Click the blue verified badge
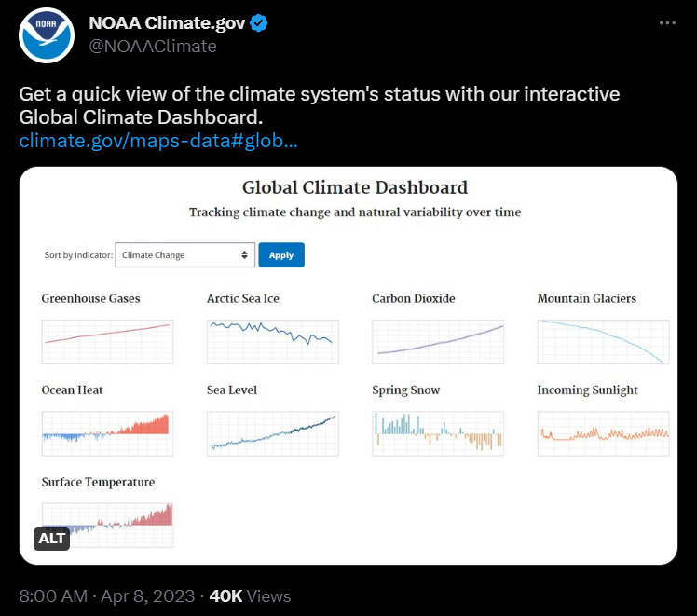 click(259, 24)
